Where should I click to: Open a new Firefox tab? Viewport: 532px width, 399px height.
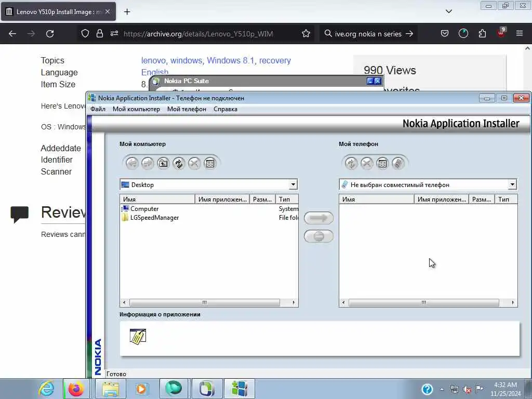pyautogui.click(x=127, y=12)
